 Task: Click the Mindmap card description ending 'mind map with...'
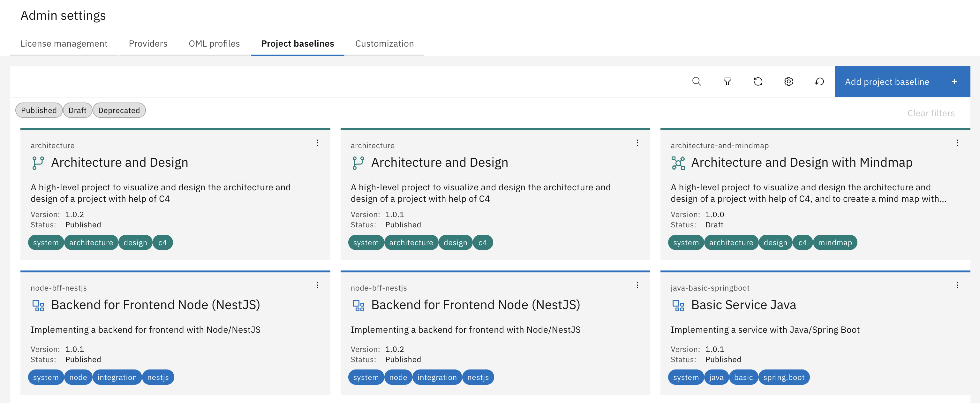tap(808, 193)
